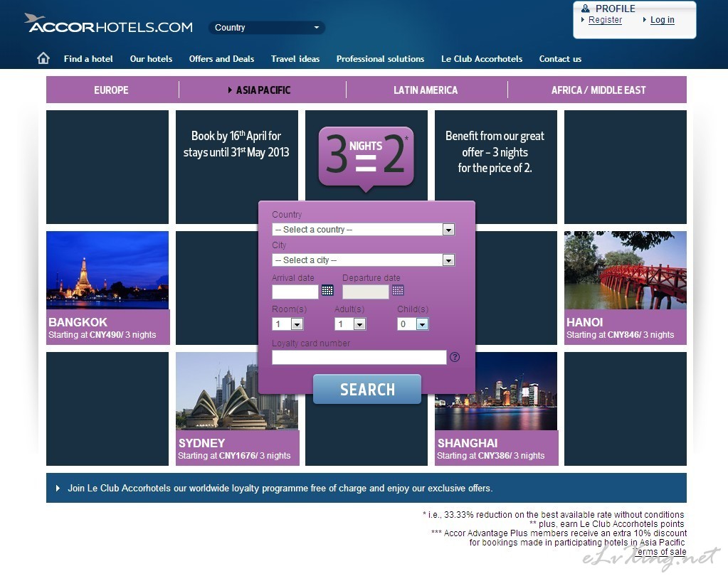Click the PROFILE heading
Image resolution: width=728 pixels, height=581 pixels.
(615, 9)
